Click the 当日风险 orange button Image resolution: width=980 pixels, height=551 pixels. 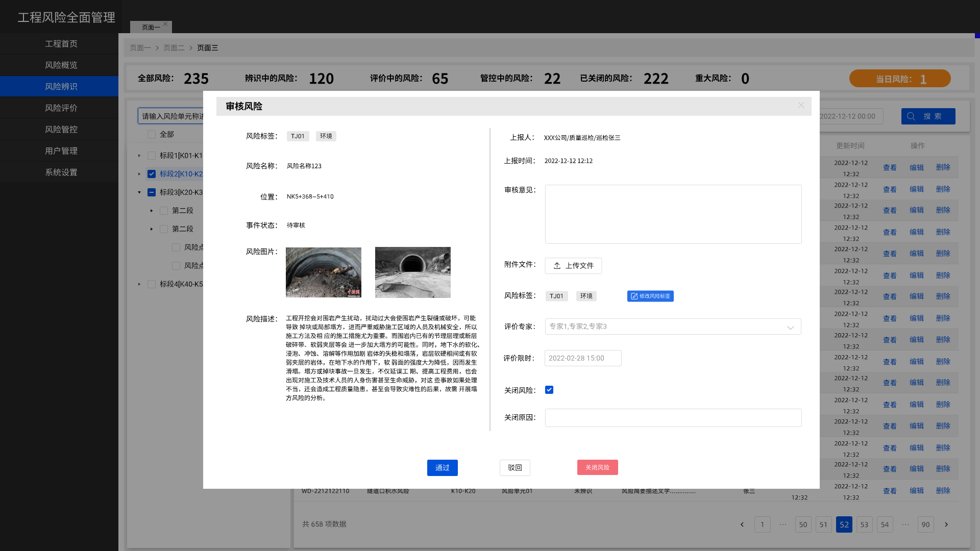point(900,79)
